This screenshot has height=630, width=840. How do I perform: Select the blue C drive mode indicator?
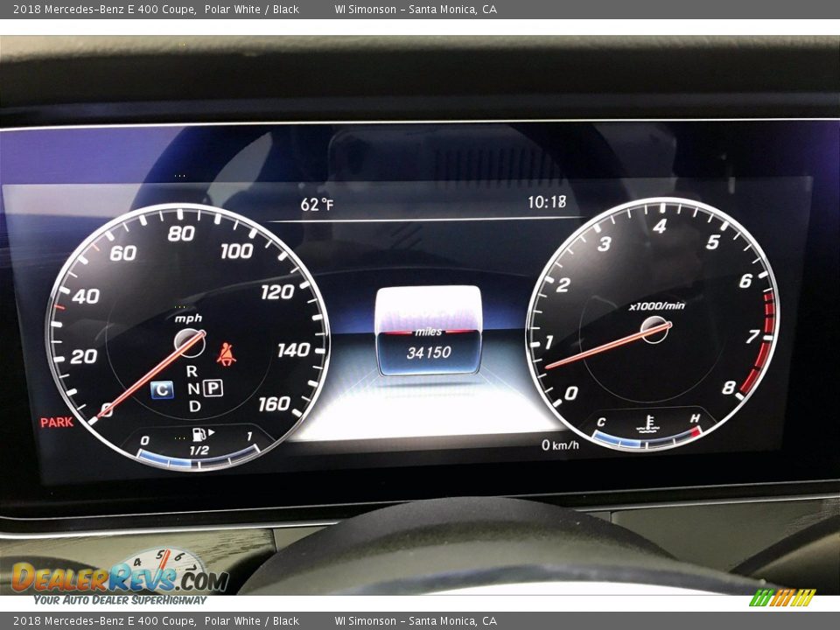[x=162, y=389]
